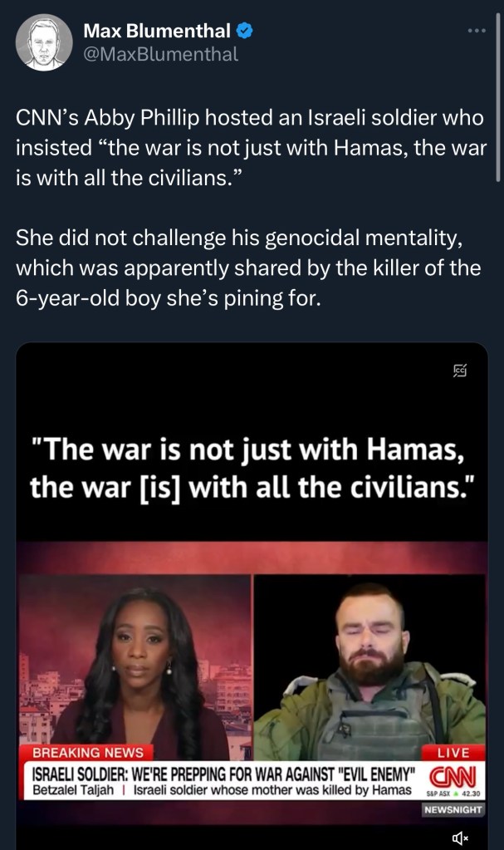Click the NEWSNIGHT show label
The height and width of the screenshot is (850, 504).
click(x=453, y=809)
